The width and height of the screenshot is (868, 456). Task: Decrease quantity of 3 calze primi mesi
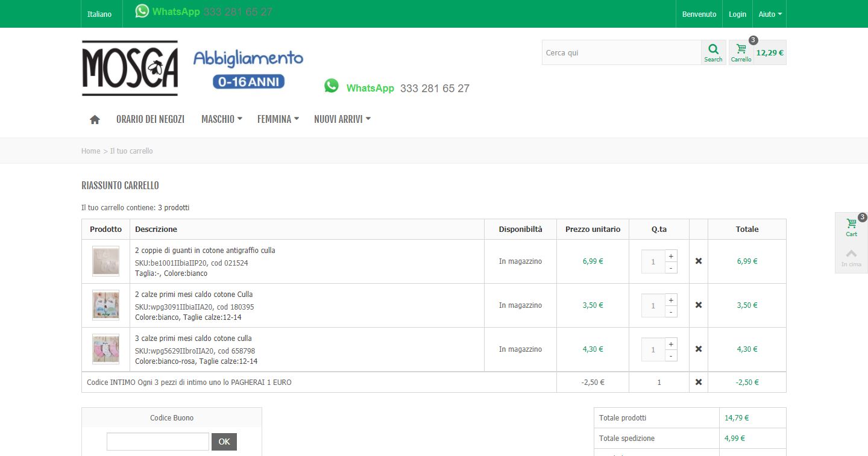point(671,355)
